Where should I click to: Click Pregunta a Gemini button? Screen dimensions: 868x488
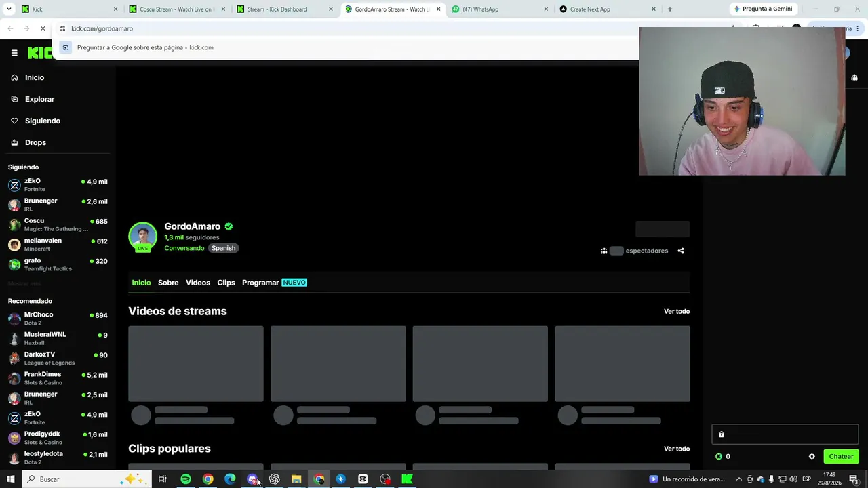point(763,9)
